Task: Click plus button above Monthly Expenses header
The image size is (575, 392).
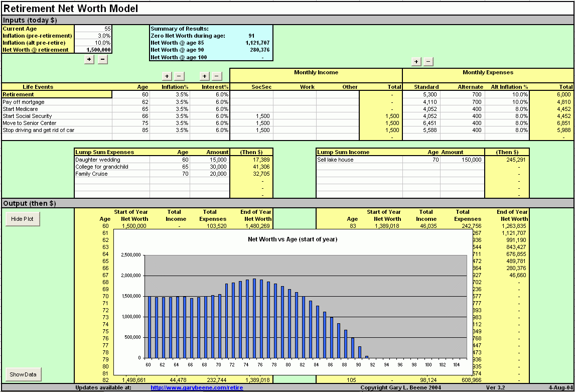Action: coord(416,62)
